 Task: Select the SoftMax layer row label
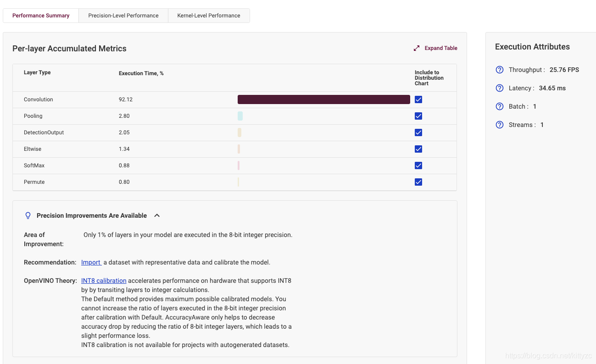[34, 165]
